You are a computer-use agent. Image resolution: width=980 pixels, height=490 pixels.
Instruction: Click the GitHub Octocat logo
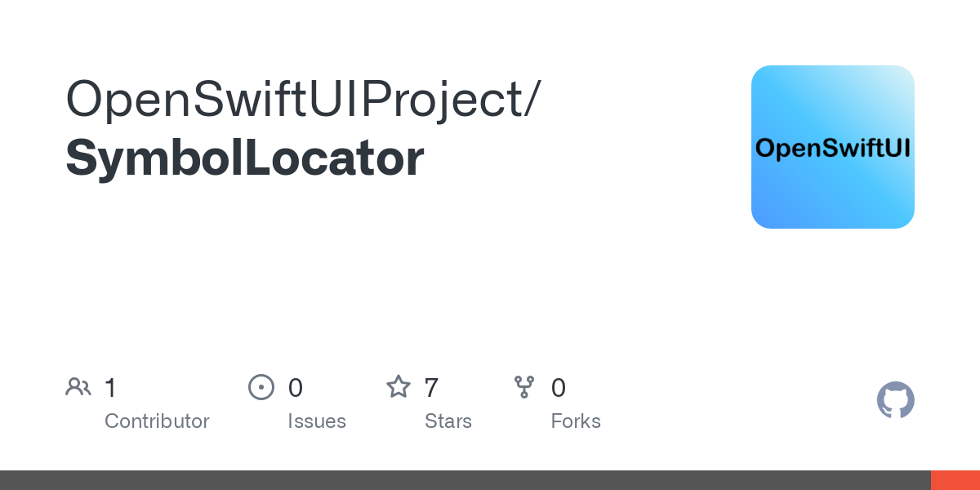click(896, 400)
